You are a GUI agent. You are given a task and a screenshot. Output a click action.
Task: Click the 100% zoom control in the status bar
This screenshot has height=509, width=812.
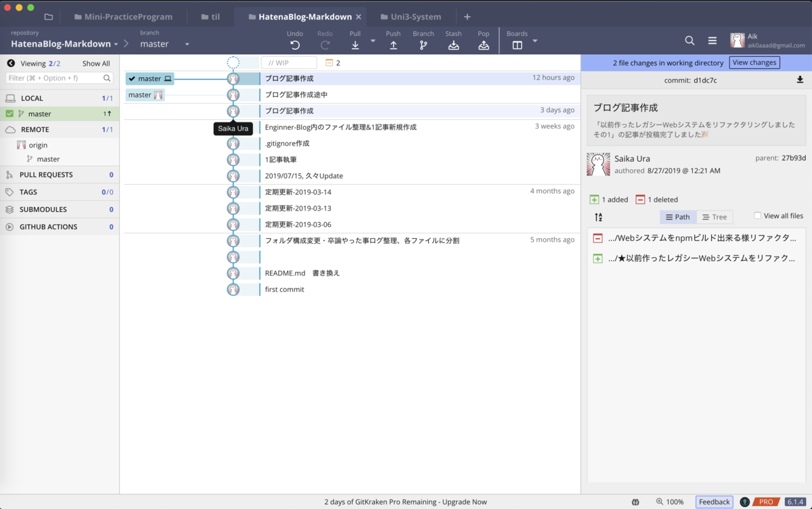(x=671, y=502)
